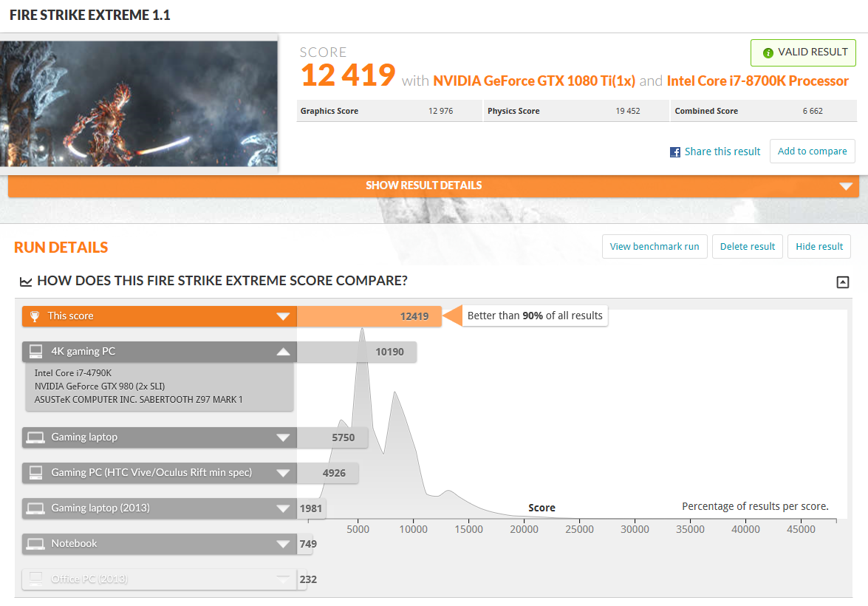The height and width of the screenshot is (606, 868).
Task: Click the 45000 tick label on score axis
Action: coord(801,530)
